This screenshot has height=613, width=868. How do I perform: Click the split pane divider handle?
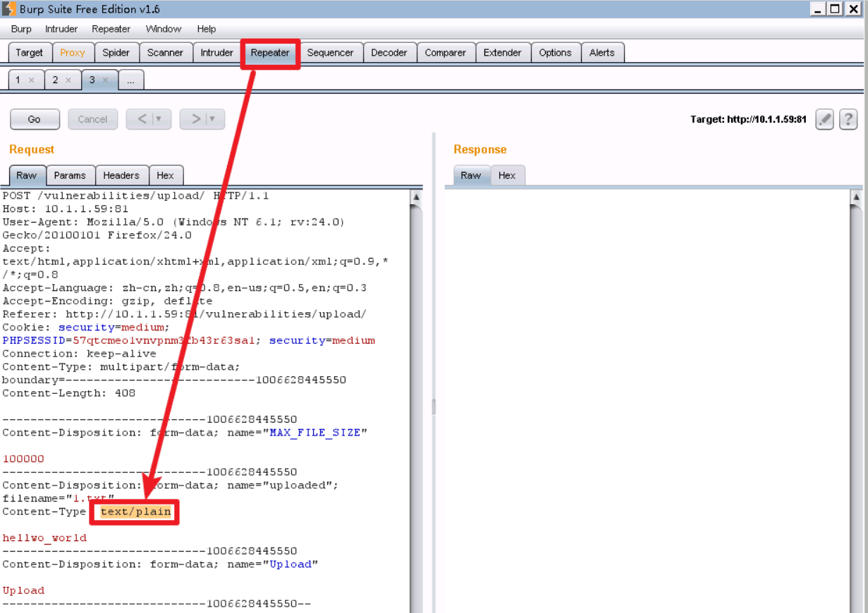(434, 407)
